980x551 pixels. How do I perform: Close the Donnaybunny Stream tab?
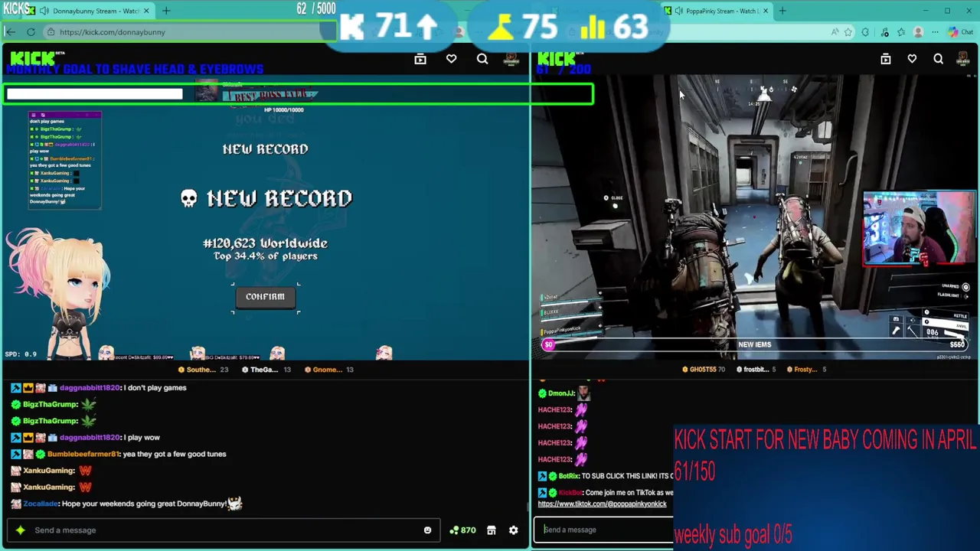tap(146, 11)
